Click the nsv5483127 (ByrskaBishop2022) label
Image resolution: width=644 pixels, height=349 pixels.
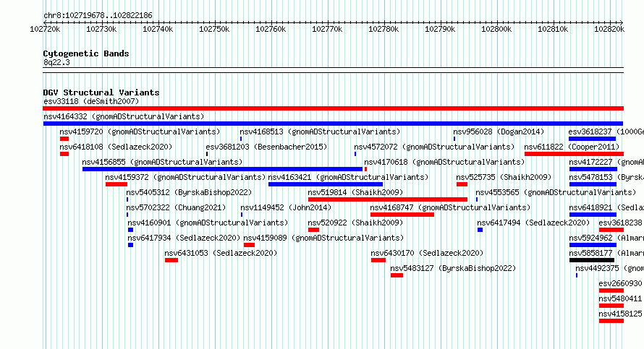453,268
